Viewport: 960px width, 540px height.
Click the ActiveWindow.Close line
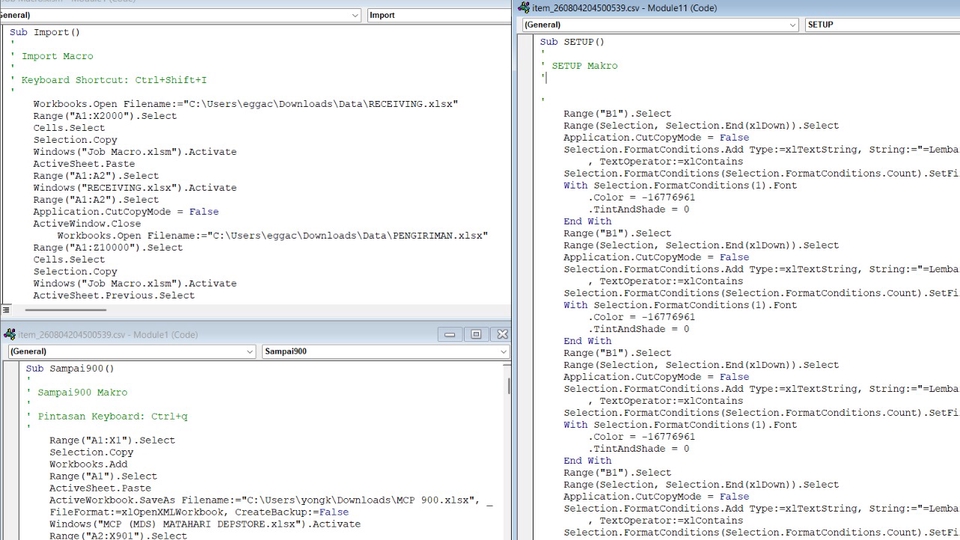(87, 223)
